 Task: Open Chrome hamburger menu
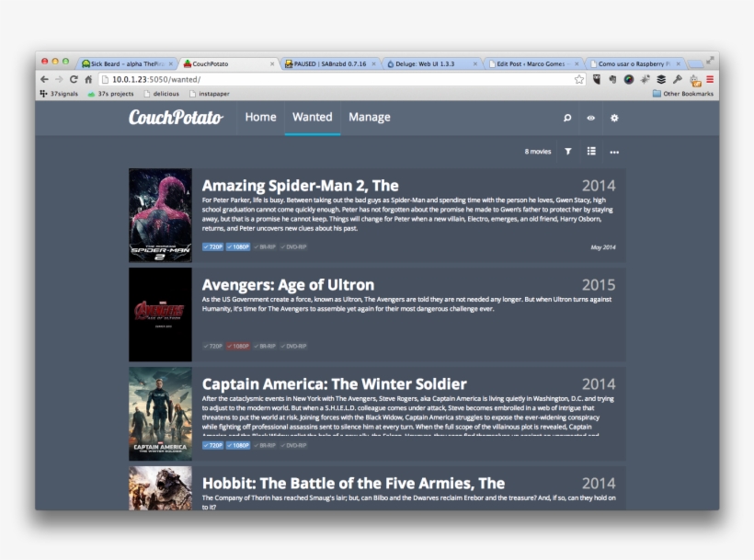point(710,80)
